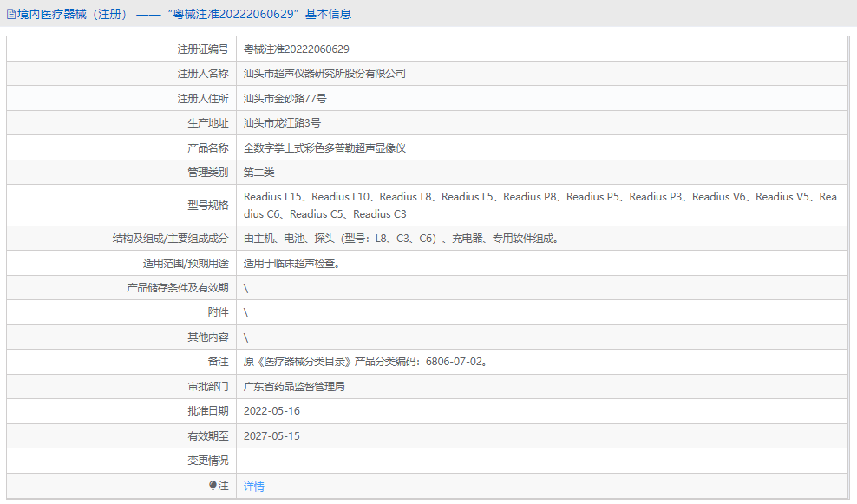Select registration number 粤械注准20222060629 in the table
Viewport: 857px width, 504px height.
(297, 49)
